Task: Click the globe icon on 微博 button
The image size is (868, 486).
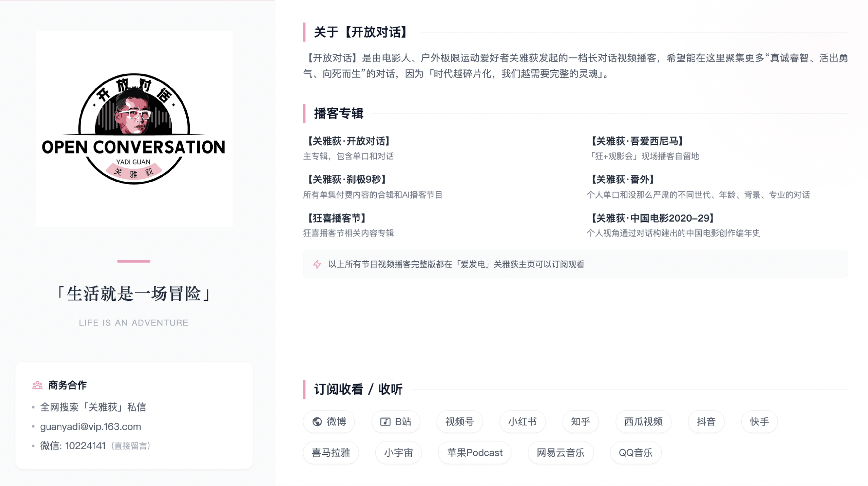Action: click(x=317, y=421)
